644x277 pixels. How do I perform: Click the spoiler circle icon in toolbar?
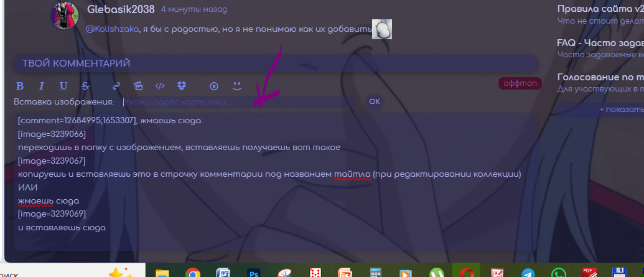click(x=214, y=86)
